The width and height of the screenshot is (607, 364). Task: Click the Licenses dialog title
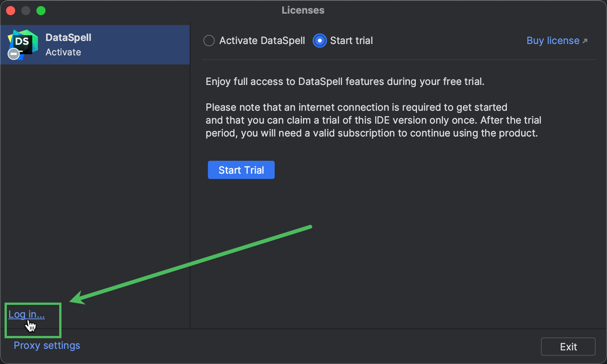[x=303, y=10]
